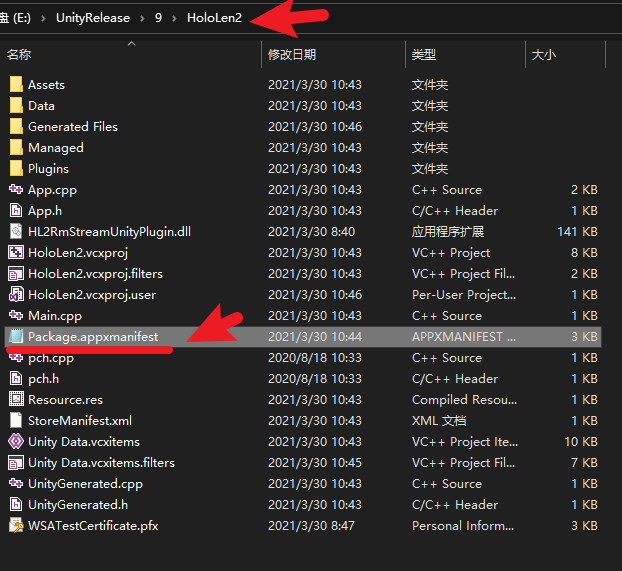Select the Assets folder icon

16,85
